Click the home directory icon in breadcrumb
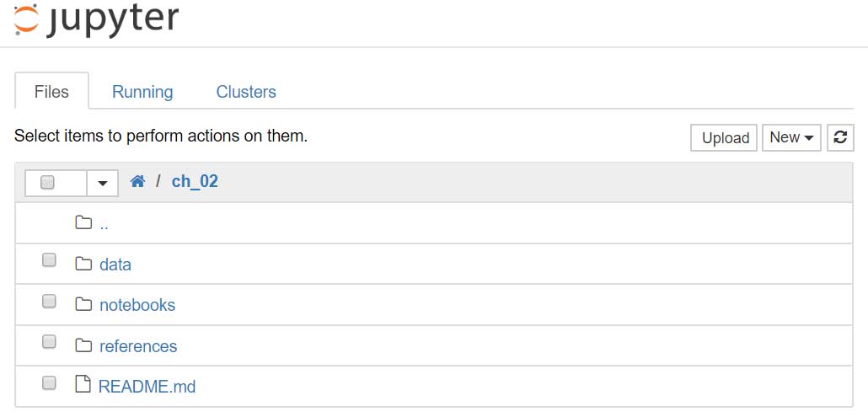The height and width of the screenshot is (417, 868). tap(137, 181)
